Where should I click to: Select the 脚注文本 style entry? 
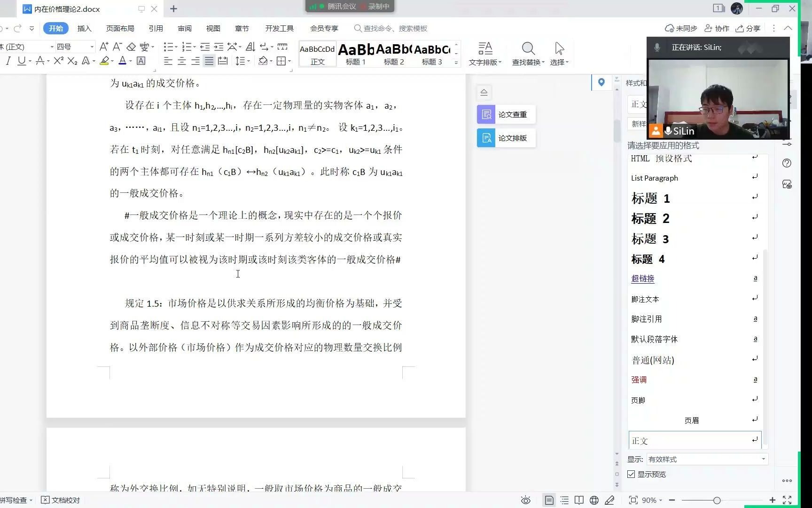coord(694,299)
